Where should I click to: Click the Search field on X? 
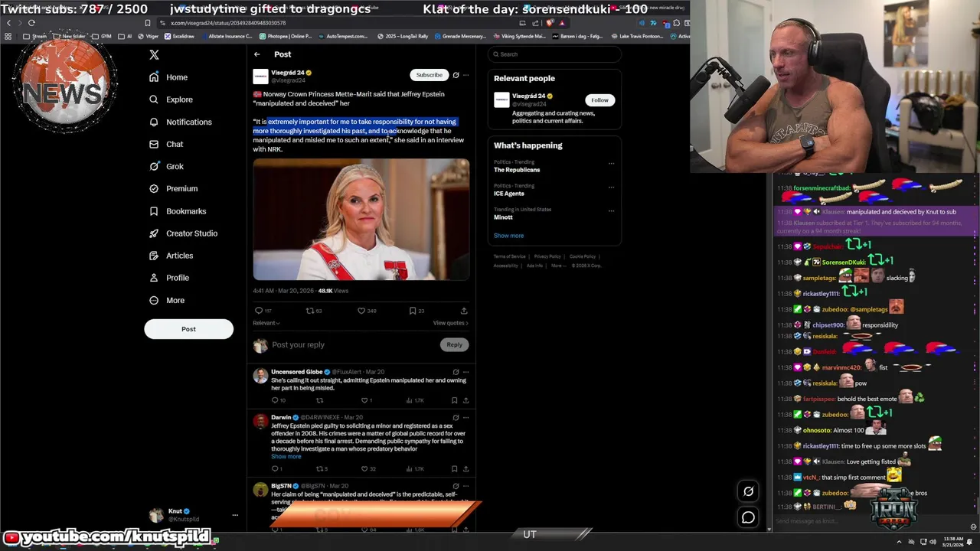click(555, 54)
